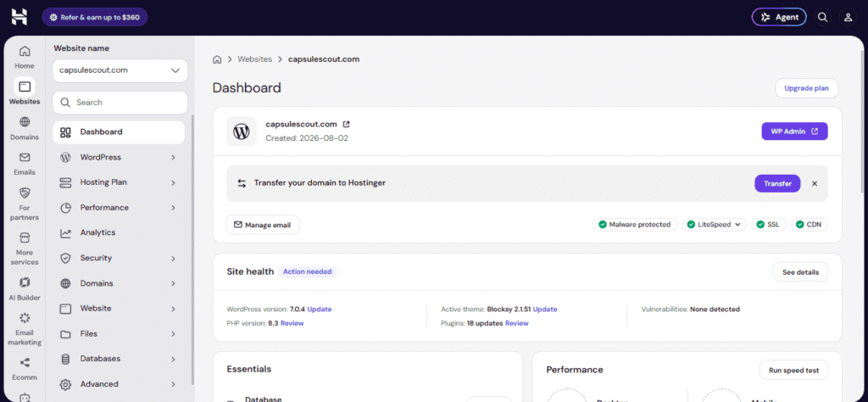Click Upgrade plan button
The width and height of the screenshot is (868, 402).
coord(807,88)
